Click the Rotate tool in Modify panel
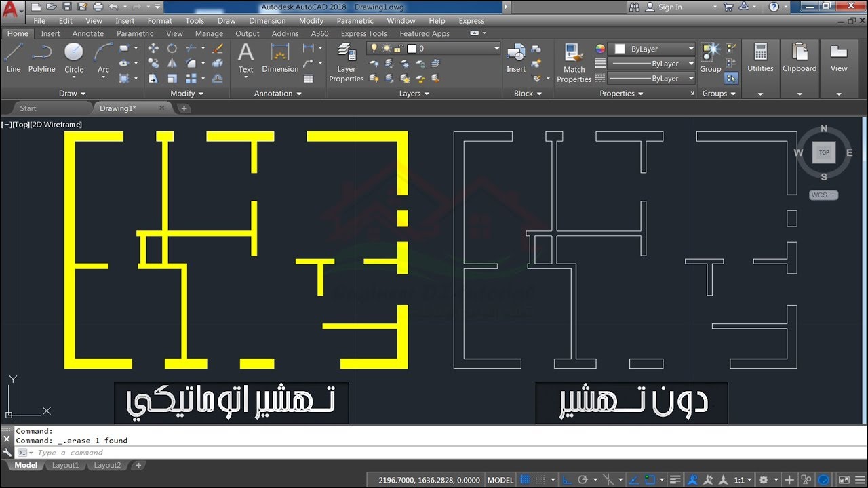Image resolution: width=868 pixels, height=488 pixels. 172,48
